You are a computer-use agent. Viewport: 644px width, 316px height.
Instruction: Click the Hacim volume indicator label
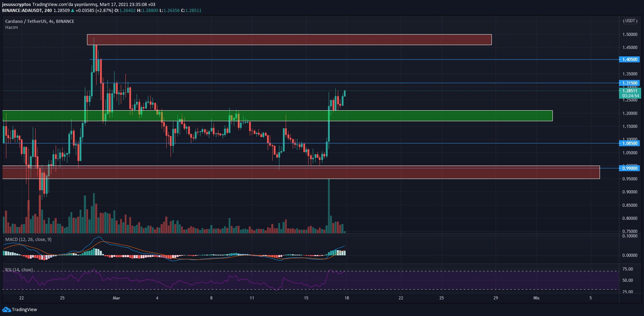(x=12, y=27)
